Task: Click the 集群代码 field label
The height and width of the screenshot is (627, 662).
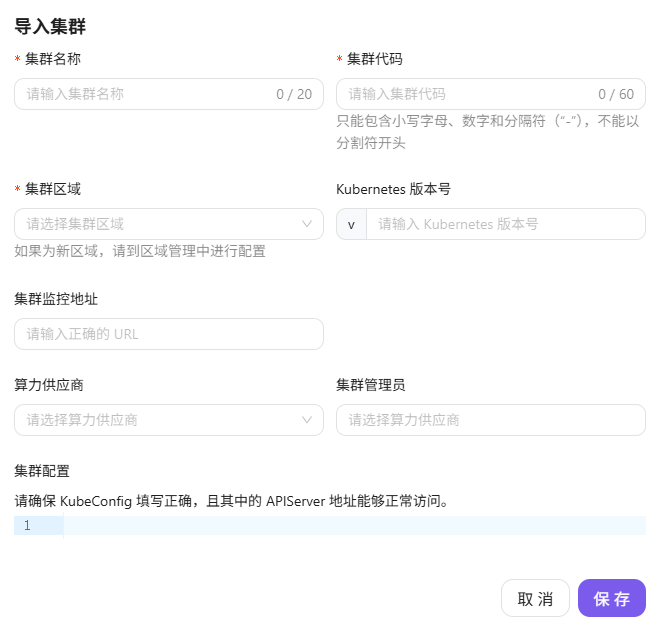Action: click(x=374, y=59)
